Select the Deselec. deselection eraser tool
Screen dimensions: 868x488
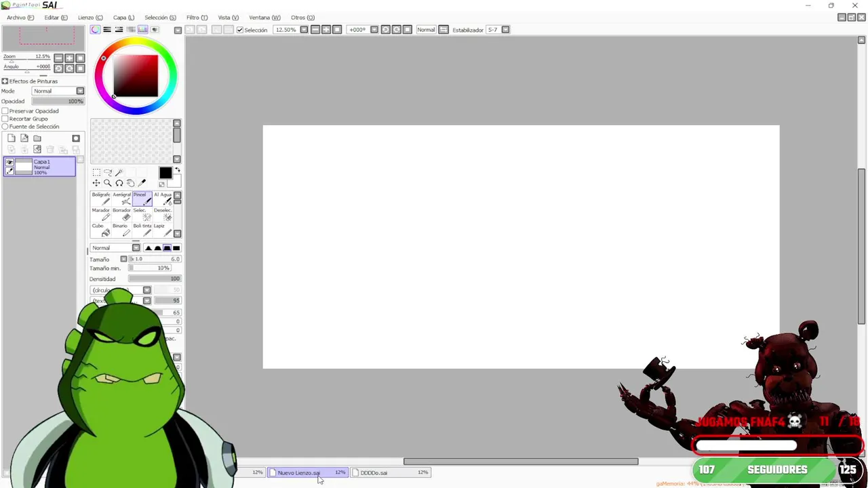coord(163,214)
